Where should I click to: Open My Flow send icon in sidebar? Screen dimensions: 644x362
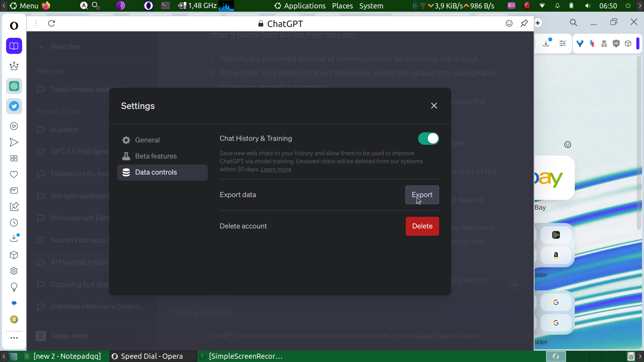coord(14,142)
